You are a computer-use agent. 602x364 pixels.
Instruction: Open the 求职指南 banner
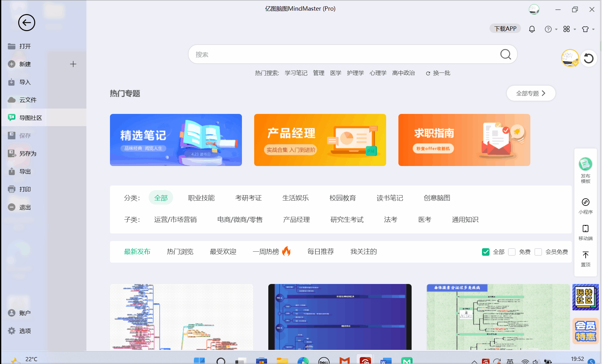464,140
